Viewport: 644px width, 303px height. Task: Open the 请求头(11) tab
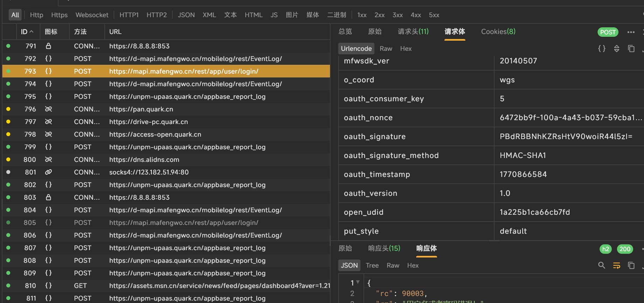click(x=413, y=32)
